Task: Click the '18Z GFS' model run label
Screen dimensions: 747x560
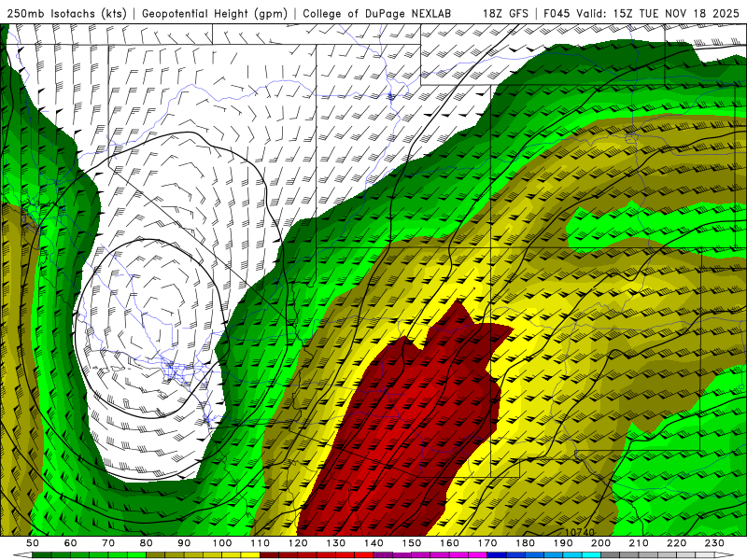Action: 505,13
